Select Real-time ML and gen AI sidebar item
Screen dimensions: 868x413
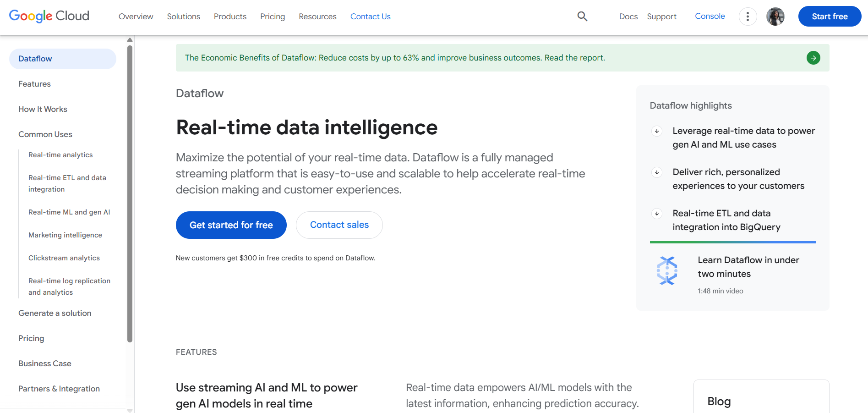pyautogui.click(x=69, y=212)
